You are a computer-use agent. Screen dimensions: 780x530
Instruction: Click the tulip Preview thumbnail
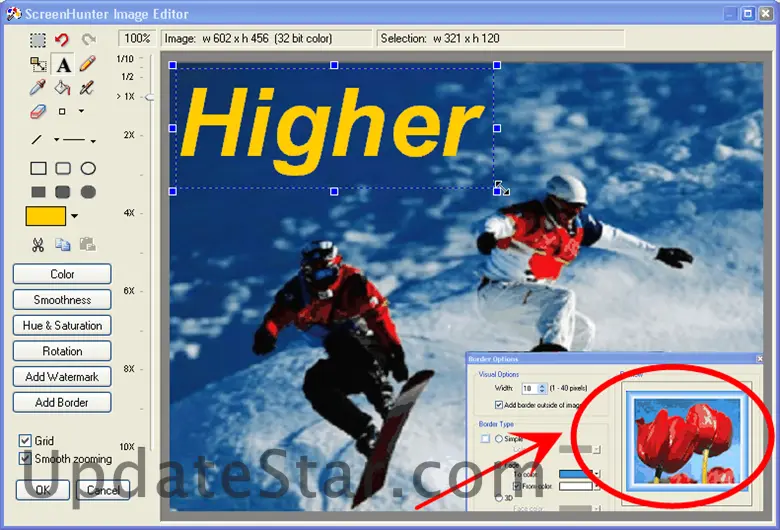click(x=686, y=441)
